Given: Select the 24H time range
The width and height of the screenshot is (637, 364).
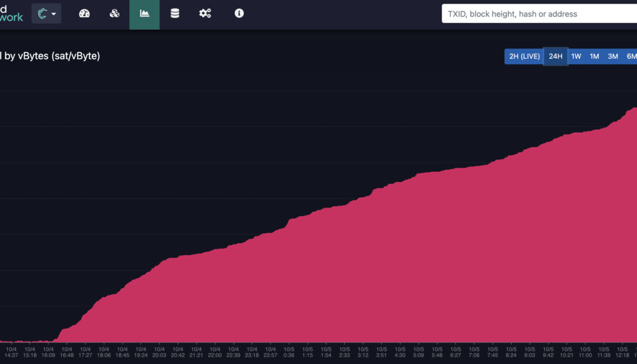Looking at the screenshot, I should 556,56.
